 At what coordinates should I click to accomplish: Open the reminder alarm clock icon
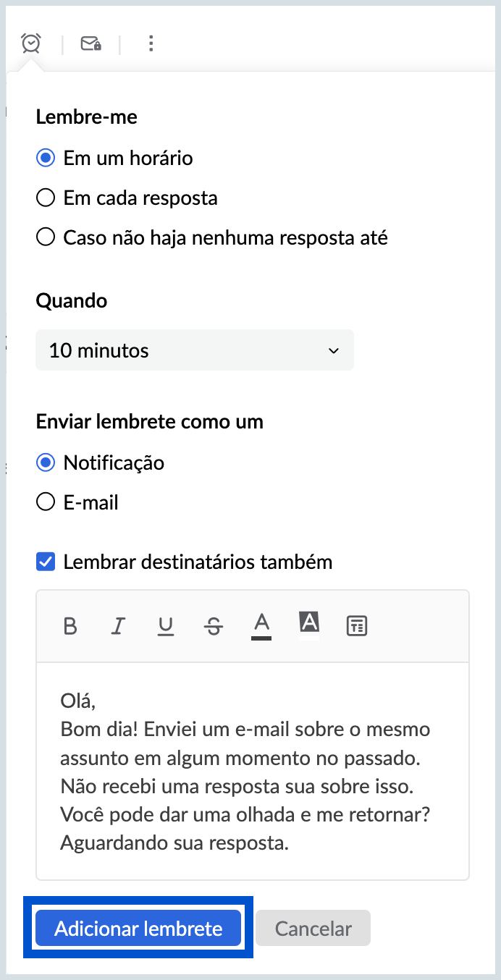click(30, 43)
